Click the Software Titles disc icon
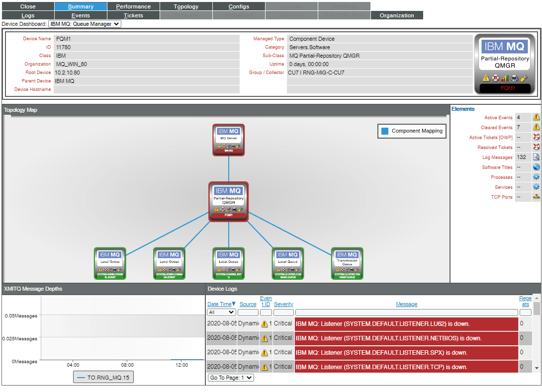The image size is (542, 392). 536,167
